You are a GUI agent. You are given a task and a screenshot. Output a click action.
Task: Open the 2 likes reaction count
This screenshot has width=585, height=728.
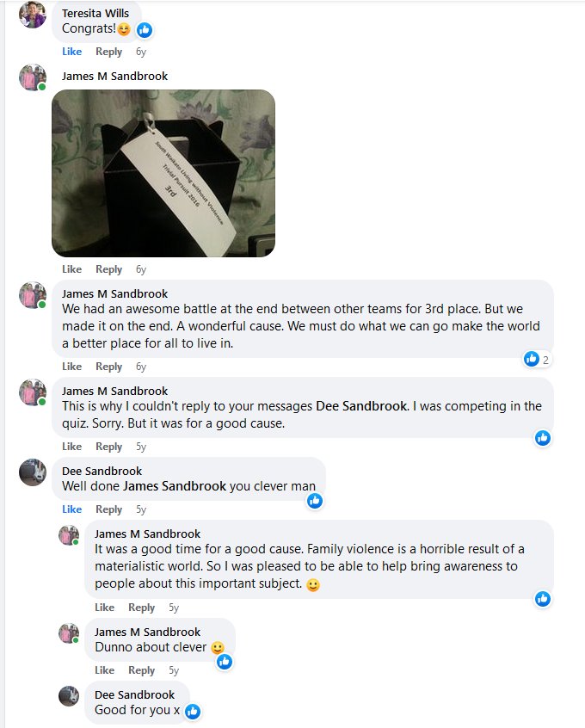(537, 359)
